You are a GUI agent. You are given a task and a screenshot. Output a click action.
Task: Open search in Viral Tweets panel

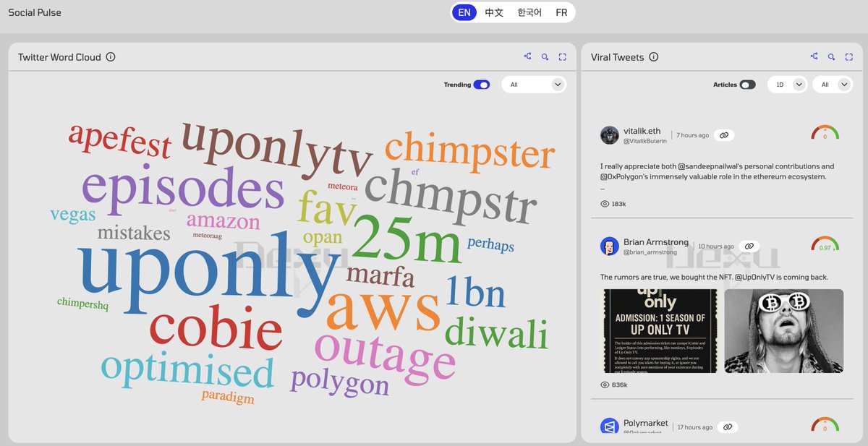coord(831,56)
